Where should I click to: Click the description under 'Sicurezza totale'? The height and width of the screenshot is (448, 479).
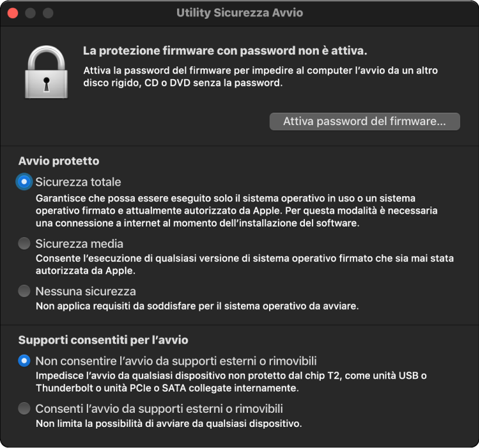[x=237, y=209]
